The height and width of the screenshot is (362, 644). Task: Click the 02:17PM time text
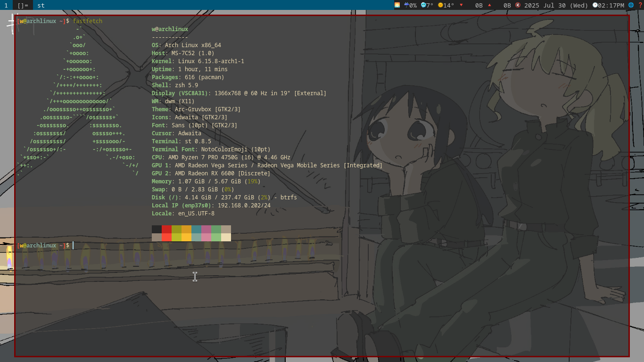pyautogui.click(x=611, y=5)
